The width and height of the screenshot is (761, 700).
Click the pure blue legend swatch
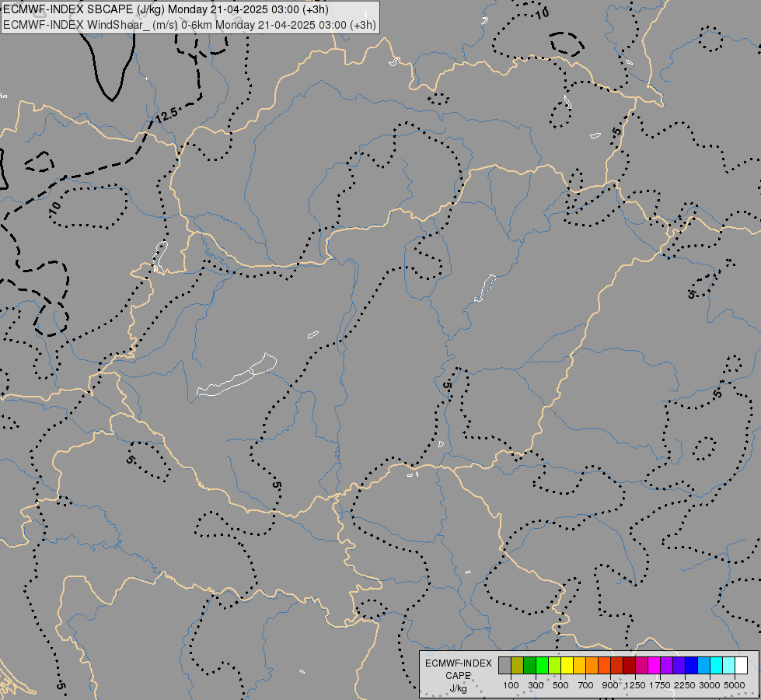pyautogui.click(x=691, y=665)
